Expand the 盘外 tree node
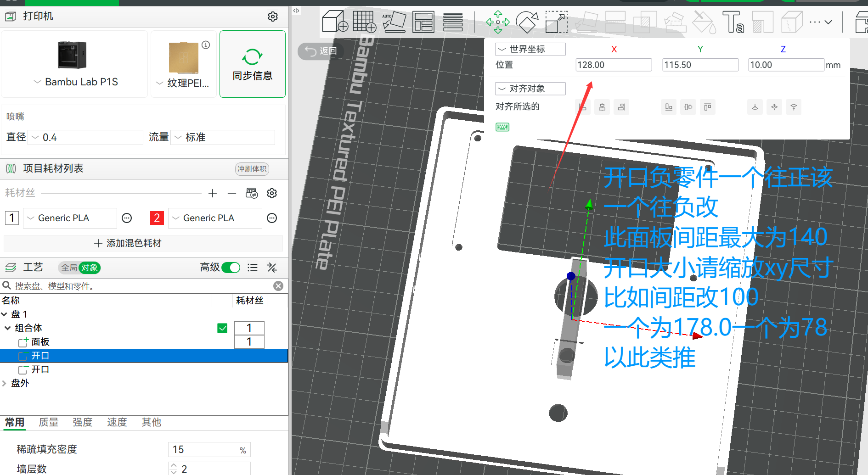 click(4, 383)
